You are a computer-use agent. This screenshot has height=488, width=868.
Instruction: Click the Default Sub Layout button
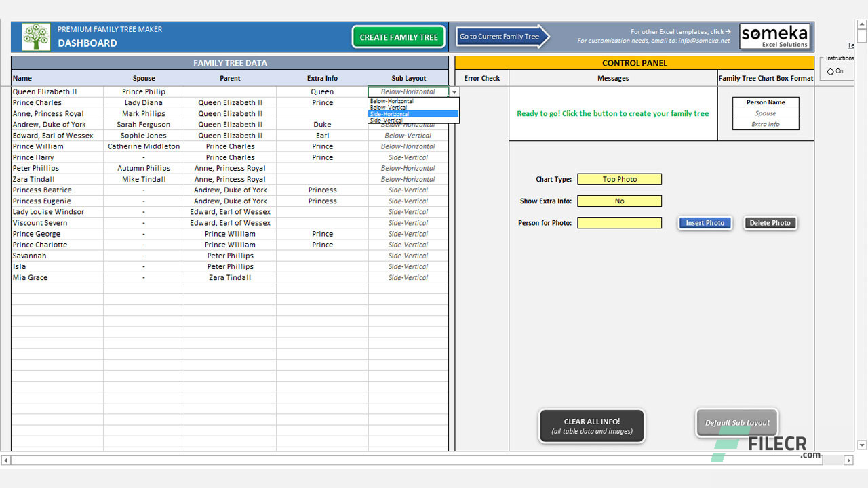pos(737,423)
